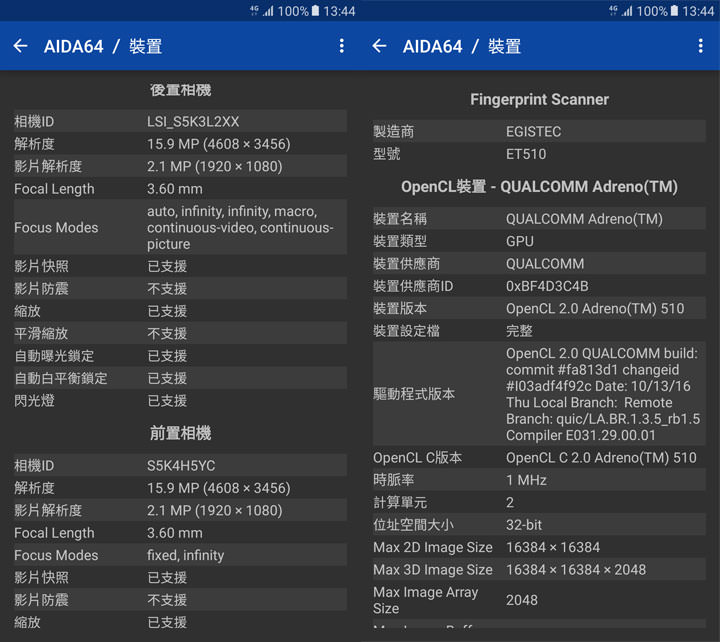The width and height of the screenshot is (720, 642).
Task: Tap the back arrow in the right AIDA64 screen
Action: pos(379,46)
